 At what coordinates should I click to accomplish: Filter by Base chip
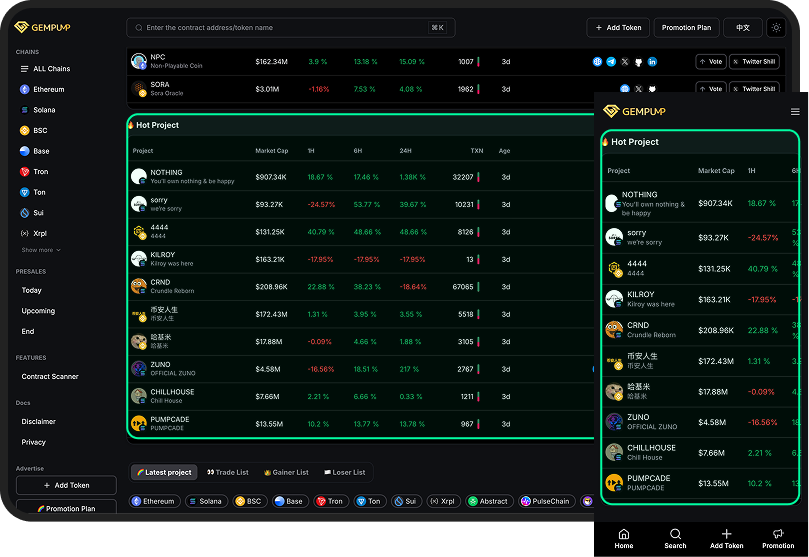[289, 501]
